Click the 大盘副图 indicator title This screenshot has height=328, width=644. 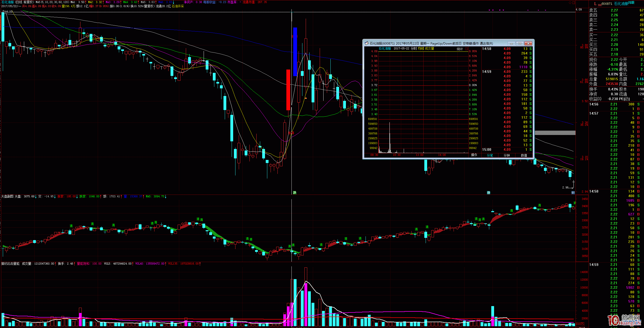(x=7, y=196)
